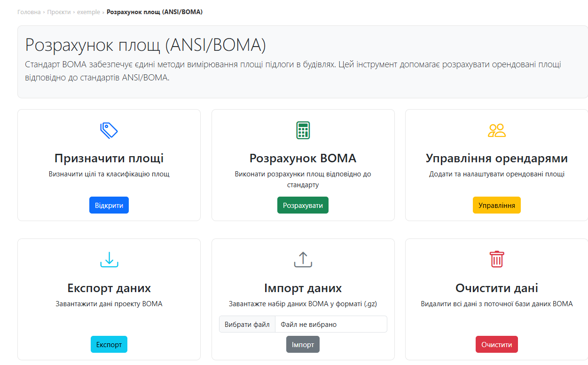
Task: Click the upload arrow icon for Імпорт даних
Action: pyautogui.click(x=303, y=260)
